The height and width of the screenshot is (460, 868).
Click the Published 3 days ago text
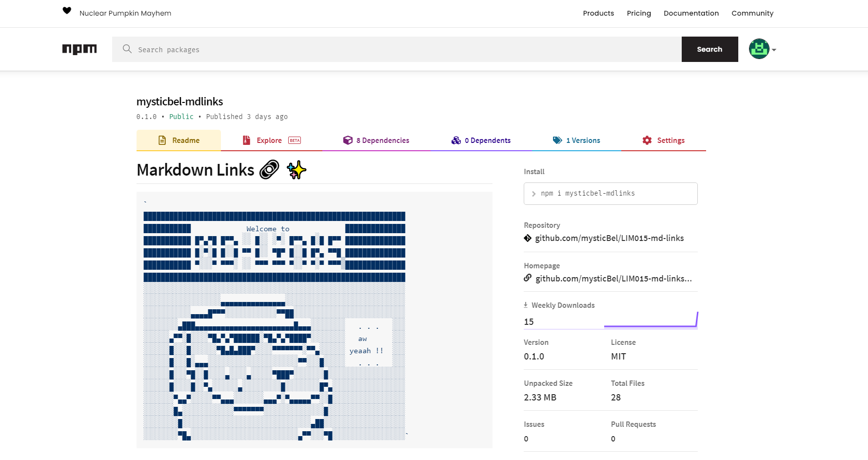tap(247, 117)
